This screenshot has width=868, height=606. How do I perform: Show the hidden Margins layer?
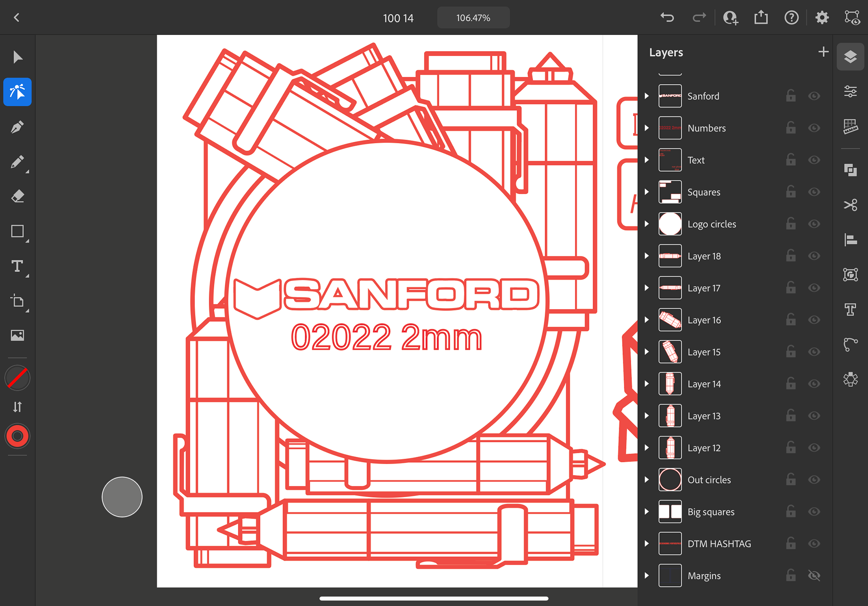tap(814, 575)
